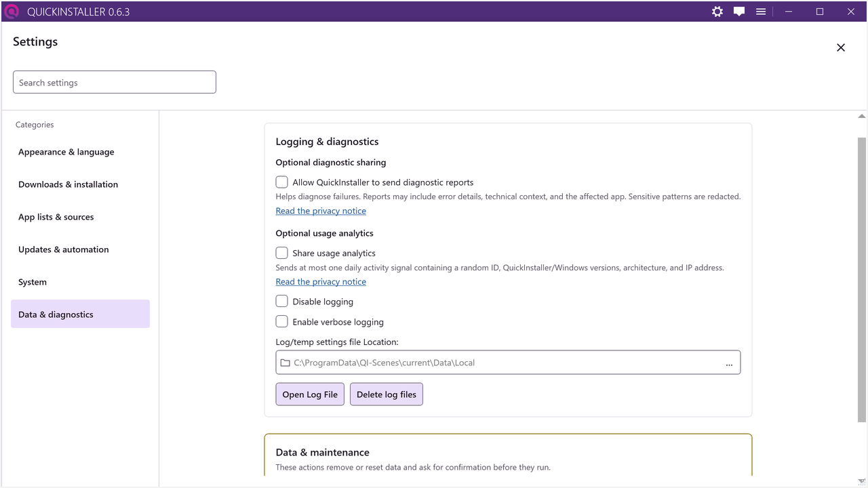Go to Appearance & language category
The image size is (868, 488).
[x=80, y=152]
